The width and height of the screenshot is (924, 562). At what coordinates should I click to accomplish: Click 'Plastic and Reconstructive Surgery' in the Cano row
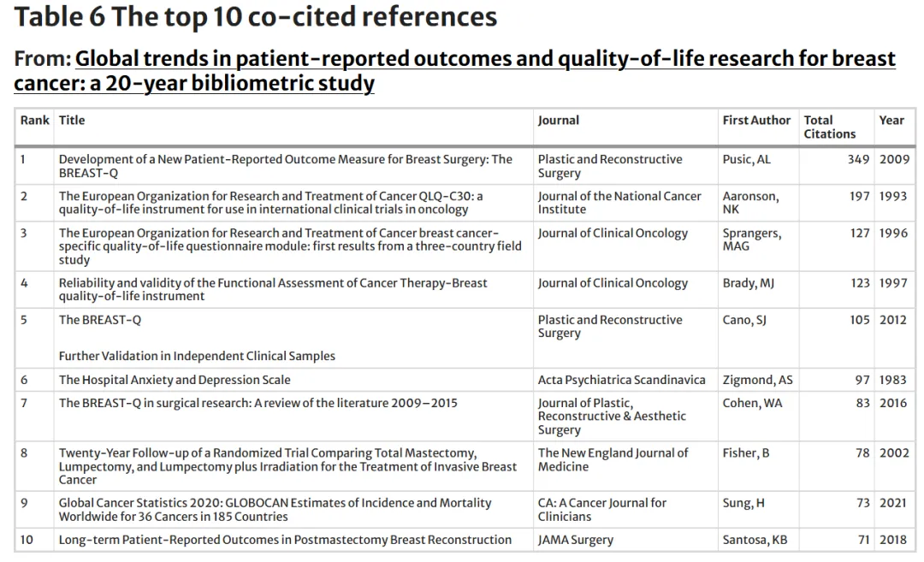[x=610, y=327]
